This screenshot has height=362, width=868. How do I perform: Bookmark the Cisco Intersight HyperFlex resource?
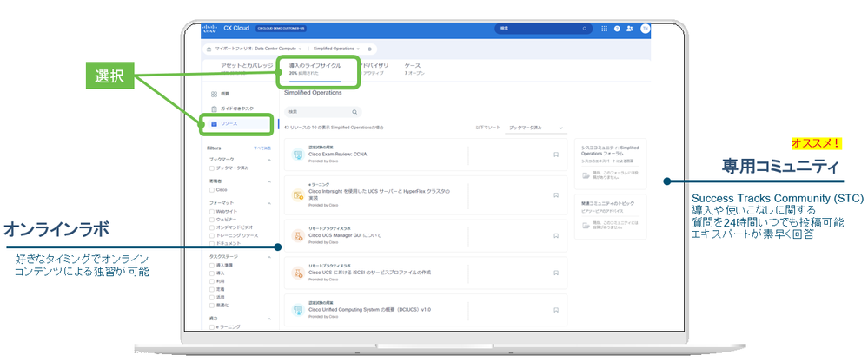pyautogui.click(x=556, y=195)
